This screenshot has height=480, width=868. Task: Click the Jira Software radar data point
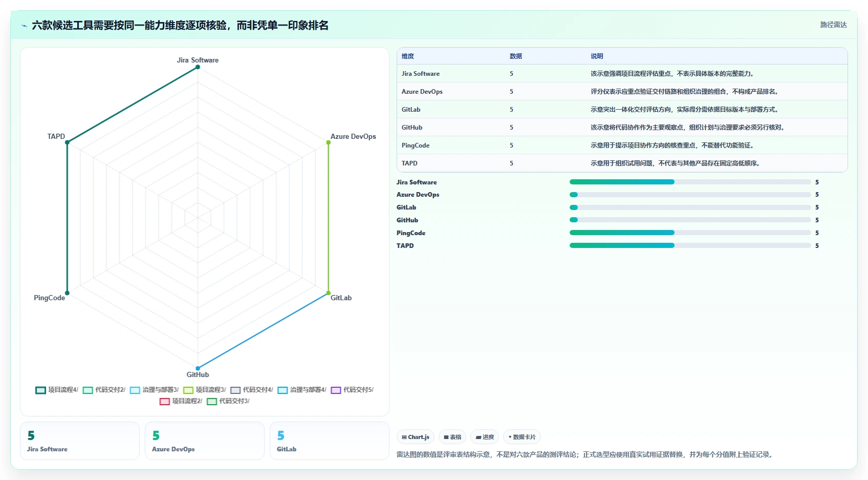198,67
